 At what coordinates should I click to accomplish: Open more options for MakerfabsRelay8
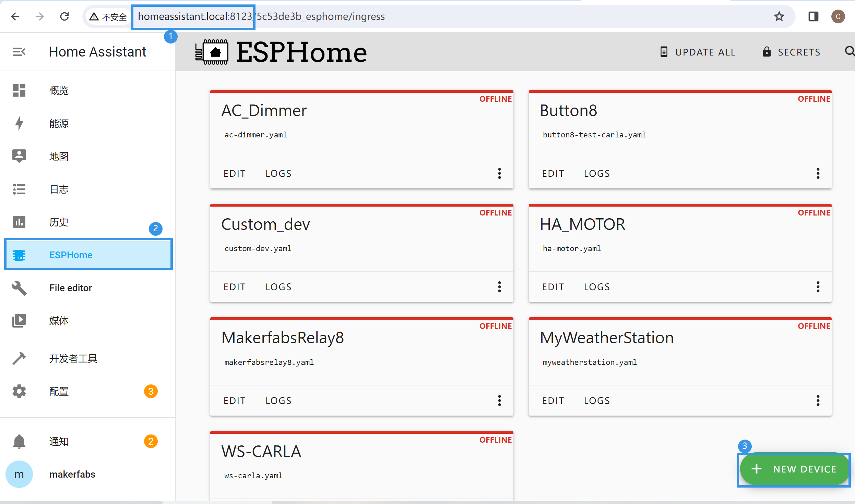click(x=499, y=401)
